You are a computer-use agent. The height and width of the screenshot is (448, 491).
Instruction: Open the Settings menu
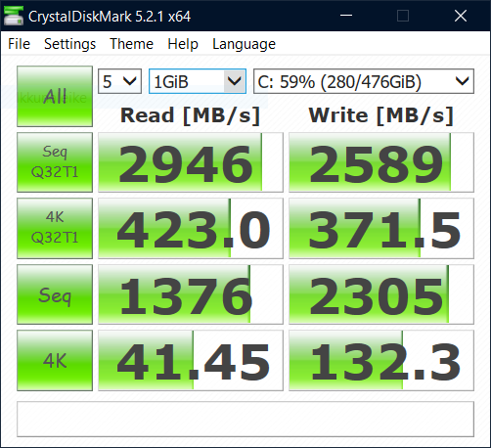coord(69,44)
